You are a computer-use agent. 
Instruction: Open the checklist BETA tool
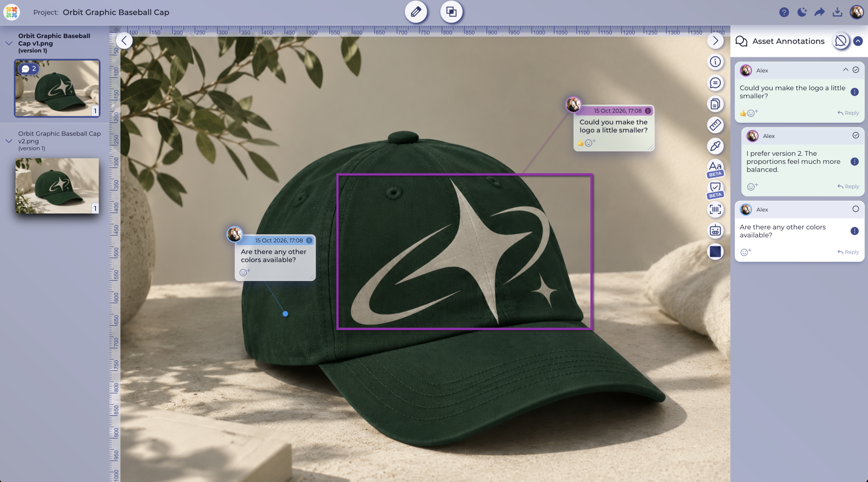pyautogui.click(x=715, y=189)
